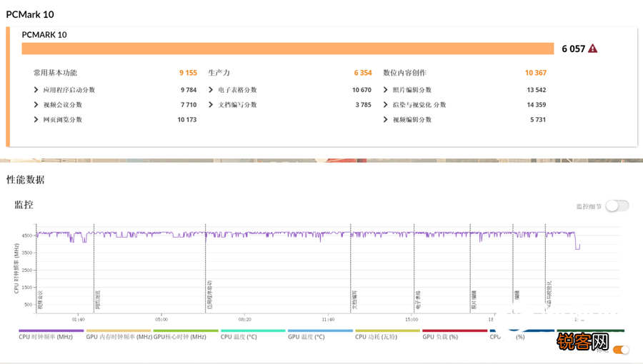Expand the 文档编写分数 row
This screenshot has height=364, width=643.
[211, 105]
